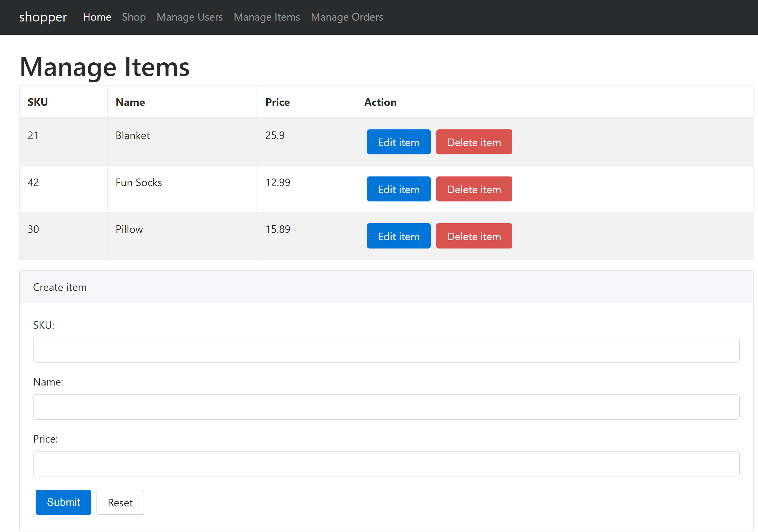The width and height of the screenshot is (758, 532).
Task: Select price value 15.89
Action: 278,229
